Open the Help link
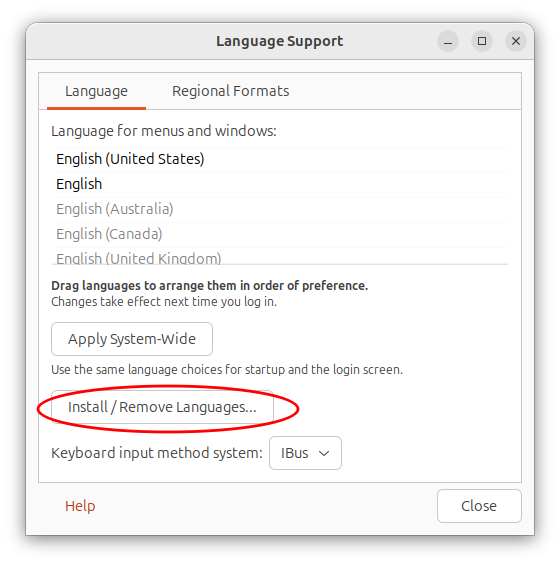Screen dimensions: 560x564 (x=80, y=506)
